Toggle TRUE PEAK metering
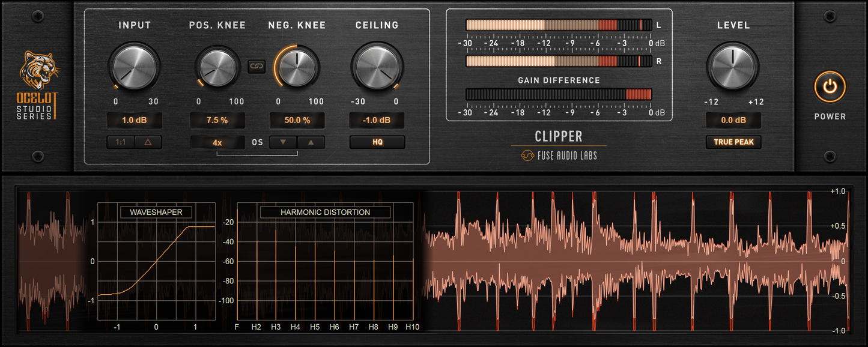This screenshot has width=868, height=347. click(x=733, y=142)
